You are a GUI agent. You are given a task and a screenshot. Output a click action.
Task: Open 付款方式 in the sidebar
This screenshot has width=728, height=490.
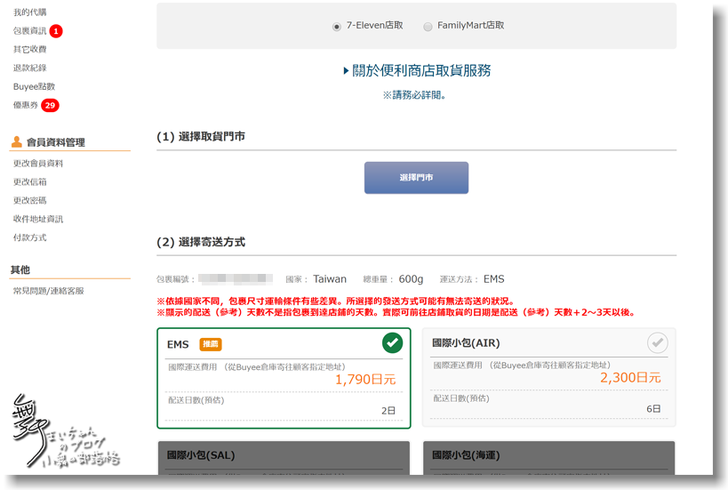[30, 238]
